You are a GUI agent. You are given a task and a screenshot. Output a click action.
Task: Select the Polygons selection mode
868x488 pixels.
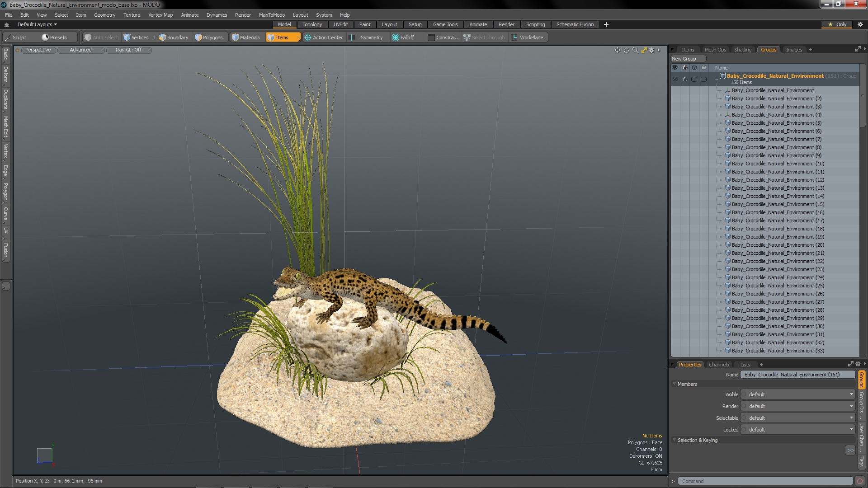pyautogui.click(x=209, y=38)
